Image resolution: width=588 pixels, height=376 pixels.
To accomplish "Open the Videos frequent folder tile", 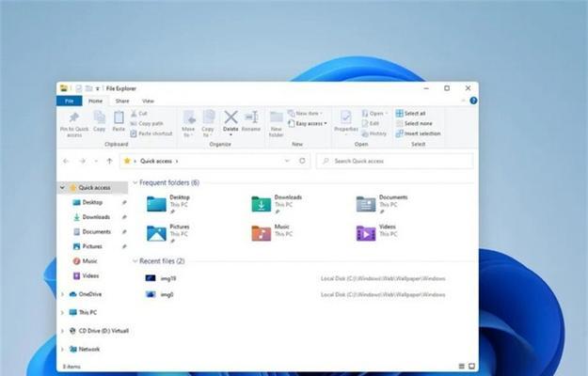I will (375, 233).
